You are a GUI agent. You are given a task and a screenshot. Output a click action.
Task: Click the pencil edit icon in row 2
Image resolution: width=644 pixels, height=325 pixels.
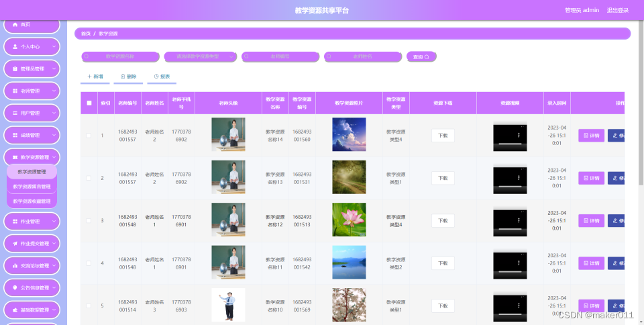(615, 178)
